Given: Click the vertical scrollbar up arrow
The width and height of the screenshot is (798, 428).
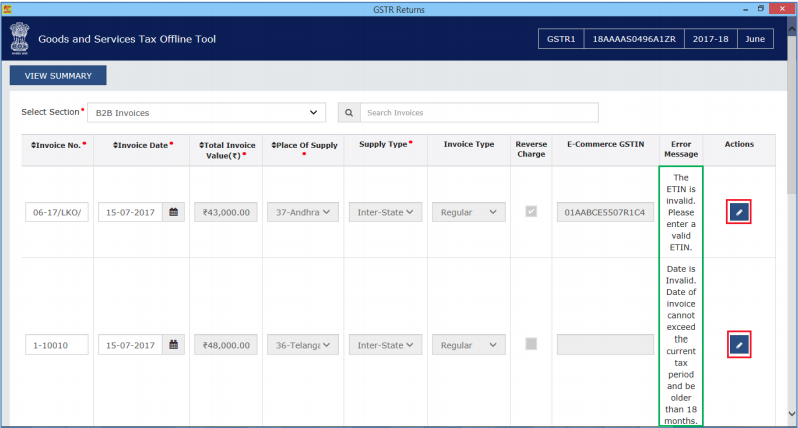Looking at the screenshot, I should [x=792, y=30].
